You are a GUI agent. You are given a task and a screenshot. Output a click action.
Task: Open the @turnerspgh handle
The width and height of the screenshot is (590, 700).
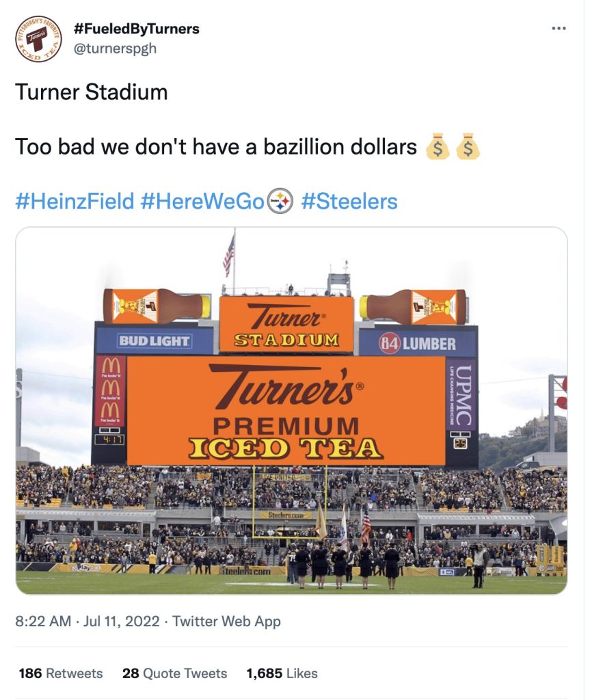[x=114, y=49]
